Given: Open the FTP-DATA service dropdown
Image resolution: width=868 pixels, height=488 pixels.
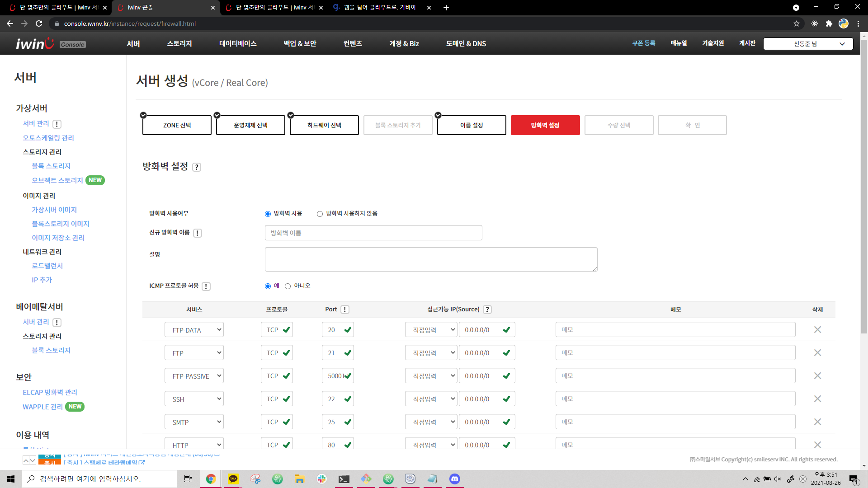Looking at the screenshot, I should (194, 330).
